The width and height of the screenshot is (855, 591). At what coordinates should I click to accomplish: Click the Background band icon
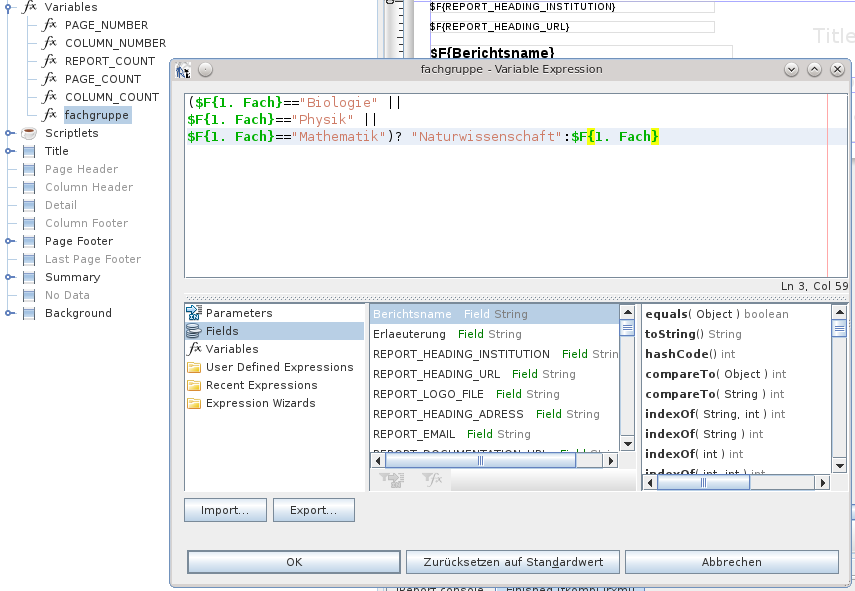click(x=29, y=313)
